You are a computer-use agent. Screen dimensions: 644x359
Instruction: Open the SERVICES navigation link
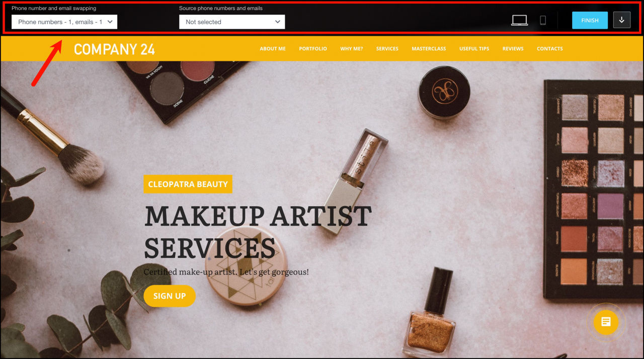pos(387,49)
